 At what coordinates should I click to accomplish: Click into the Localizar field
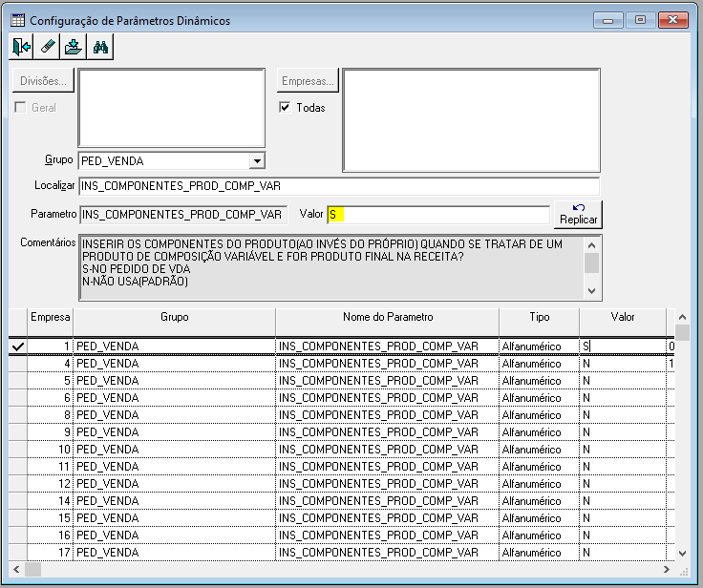pyautogui.click(x=339, y=186)
